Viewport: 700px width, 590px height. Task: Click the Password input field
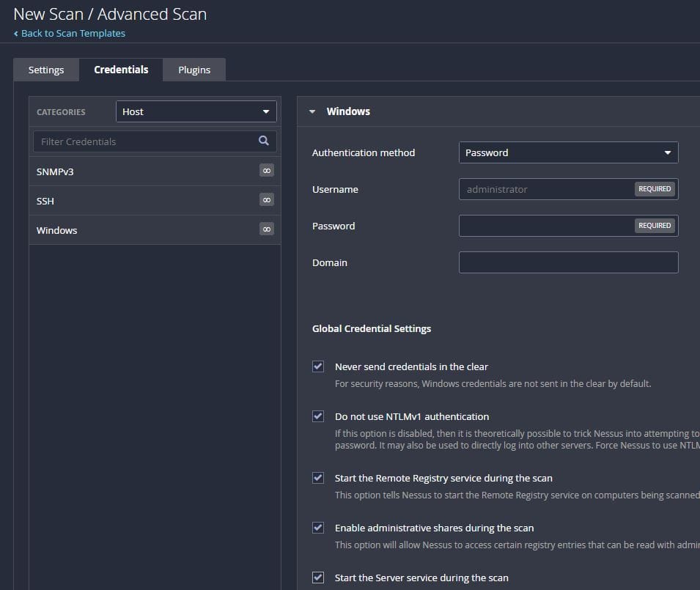568,226
